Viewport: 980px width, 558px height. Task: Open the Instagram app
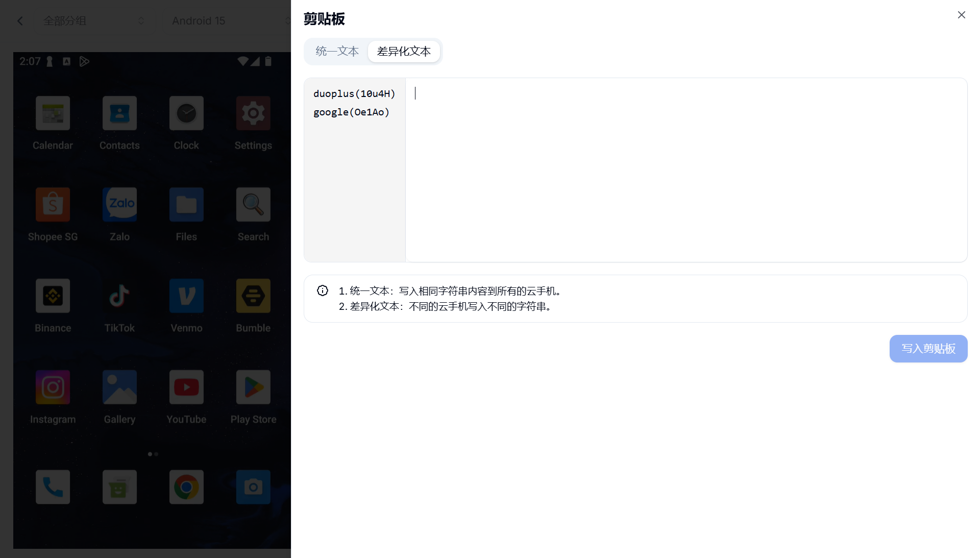[53, 387]
